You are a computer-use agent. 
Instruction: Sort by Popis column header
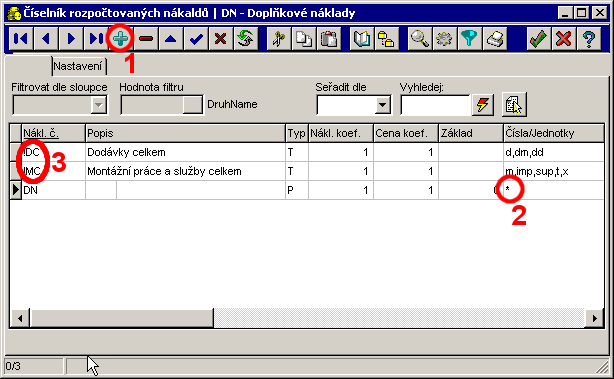[x=185, y=134]
